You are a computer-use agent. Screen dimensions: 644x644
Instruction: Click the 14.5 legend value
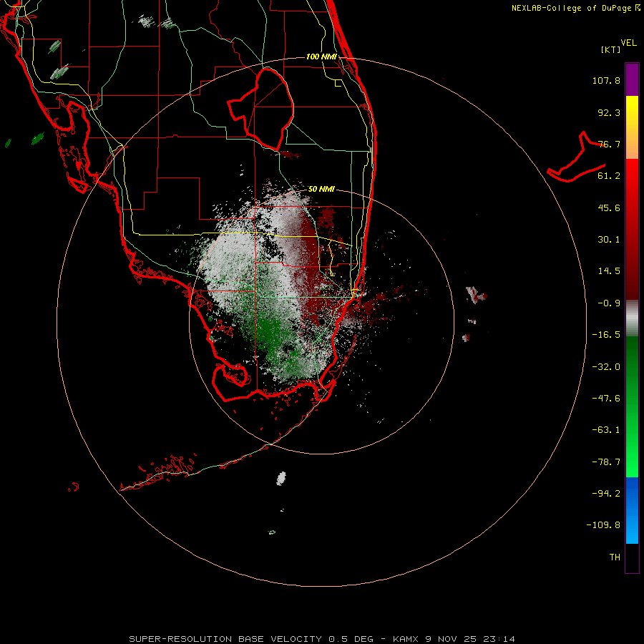(609, 271)
